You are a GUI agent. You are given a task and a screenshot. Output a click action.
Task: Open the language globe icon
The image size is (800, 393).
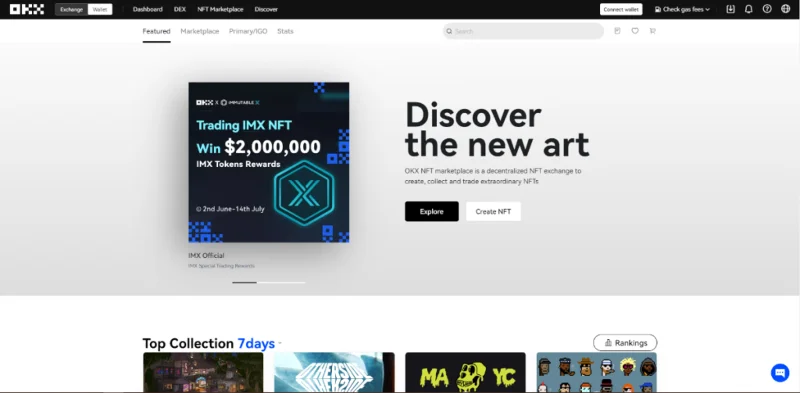[785, 9]
